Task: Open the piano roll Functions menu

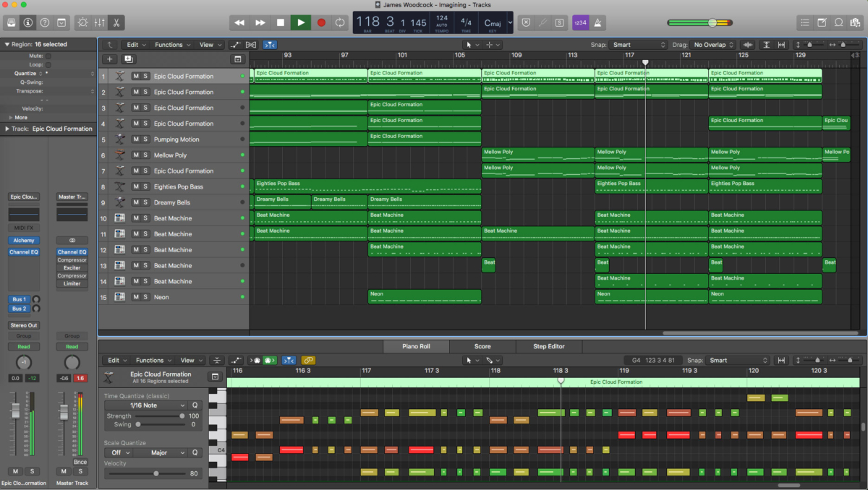Action: point(153,360)
